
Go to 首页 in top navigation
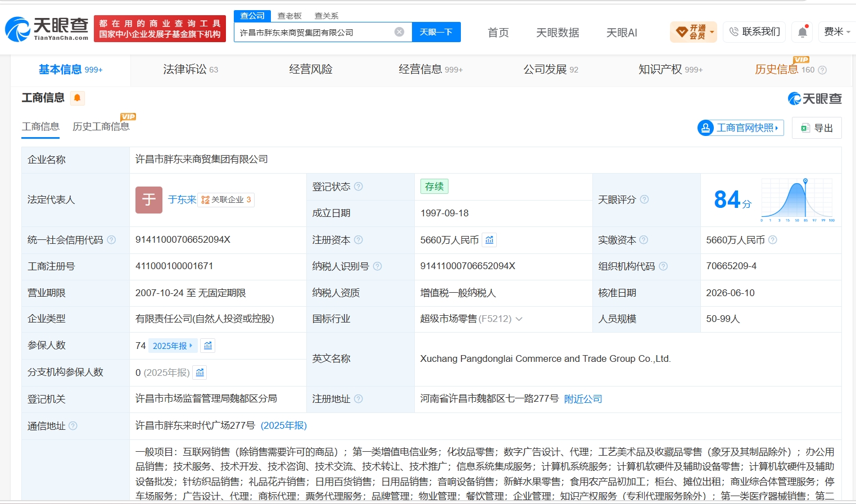point(498,33)
